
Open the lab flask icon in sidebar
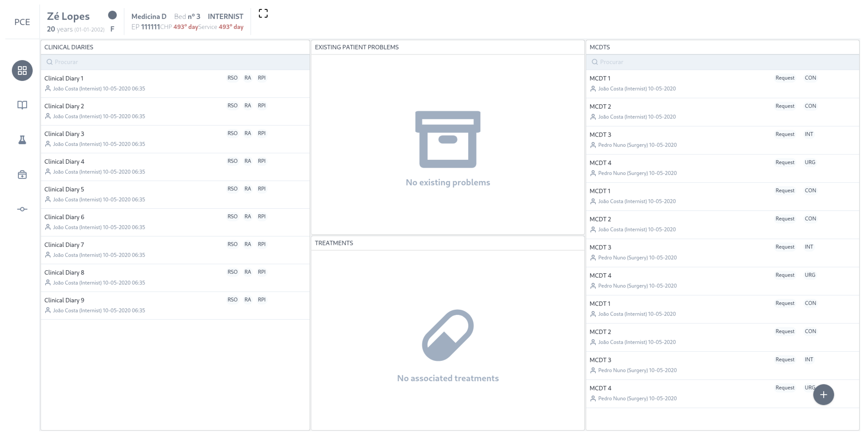(x=22, y=140)
